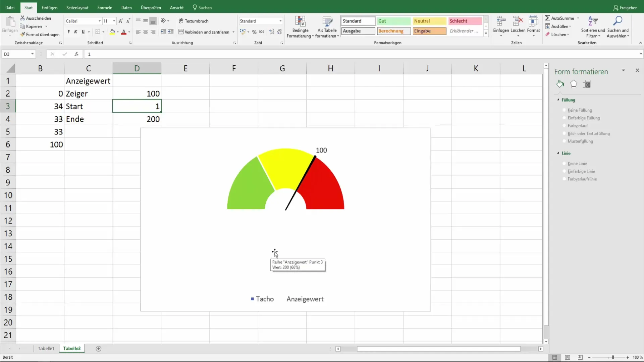This screenshot has height=362, width=644.
Task: Switch to the Ansicht ribbon tab
Action: [x=177, y=7]
